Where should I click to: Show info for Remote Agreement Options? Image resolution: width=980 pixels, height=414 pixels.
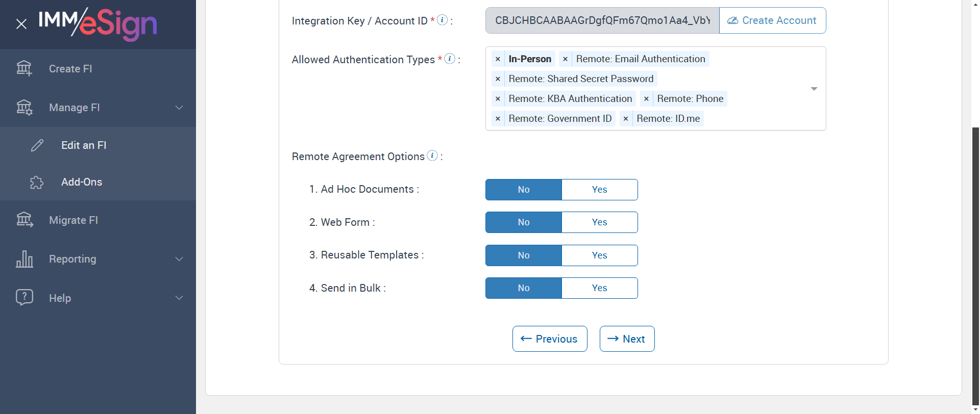[432, 156]
